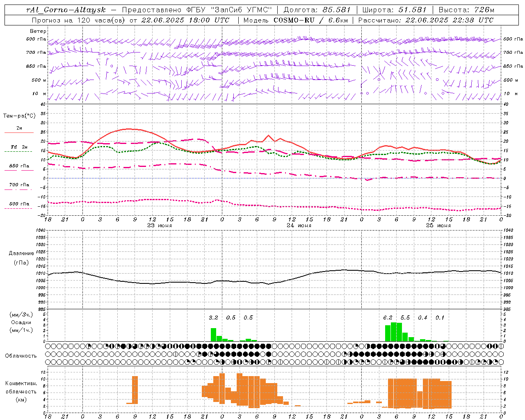Click the model name COSMO-RU / 6.6км
525x420 pixels.
tap(311, 20)
